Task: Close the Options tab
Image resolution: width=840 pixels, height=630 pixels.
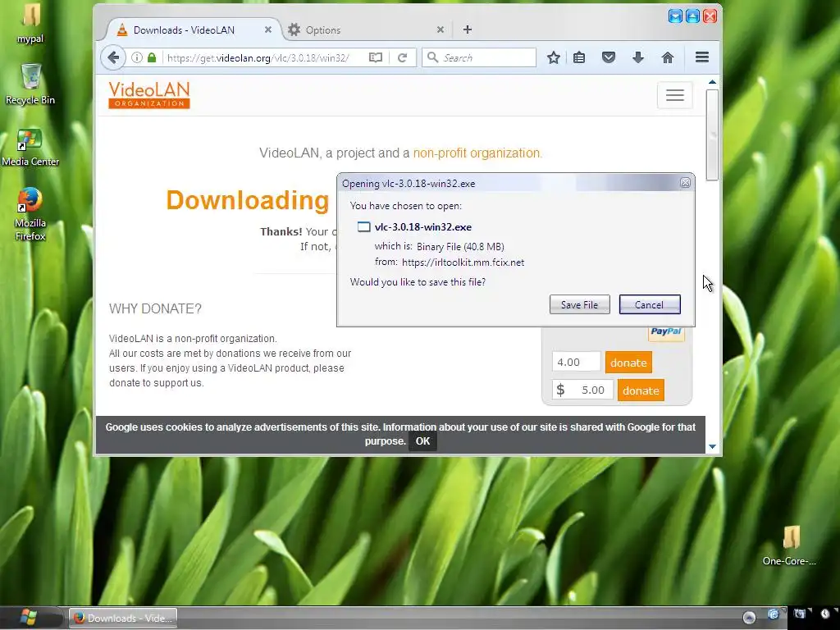Action: 441,30
